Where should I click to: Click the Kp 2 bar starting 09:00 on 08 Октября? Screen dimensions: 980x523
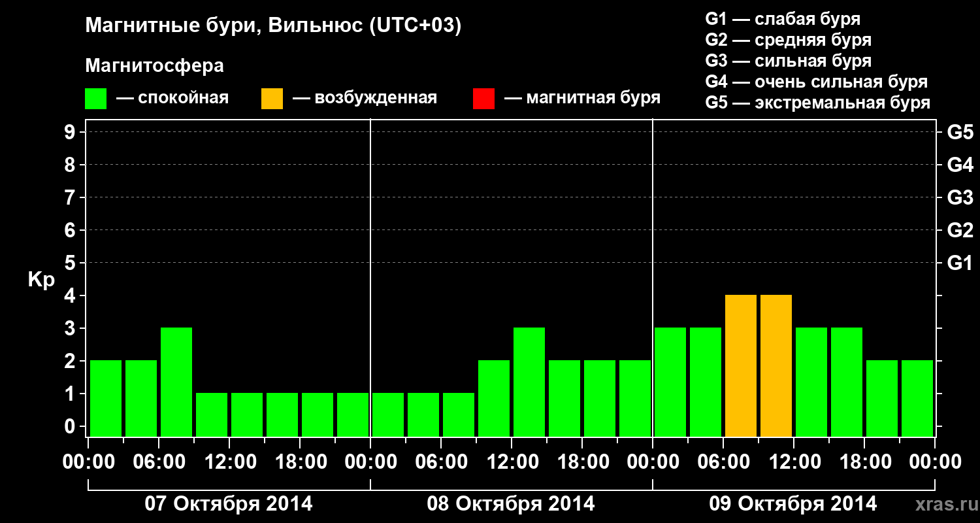click(x=494, y=398)
